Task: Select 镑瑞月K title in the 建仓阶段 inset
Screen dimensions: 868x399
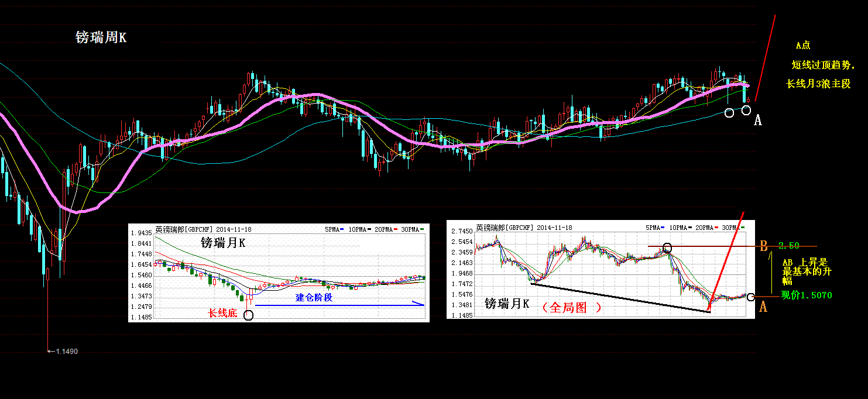Action: 224,242
